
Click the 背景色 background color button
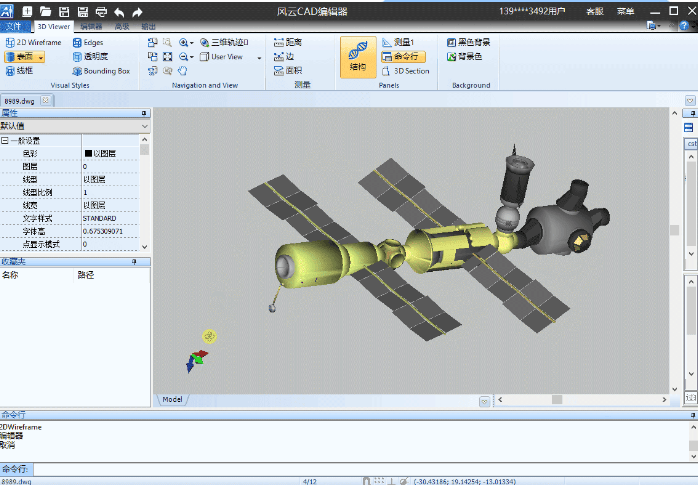pyautogui.click(x=468, y=57)
